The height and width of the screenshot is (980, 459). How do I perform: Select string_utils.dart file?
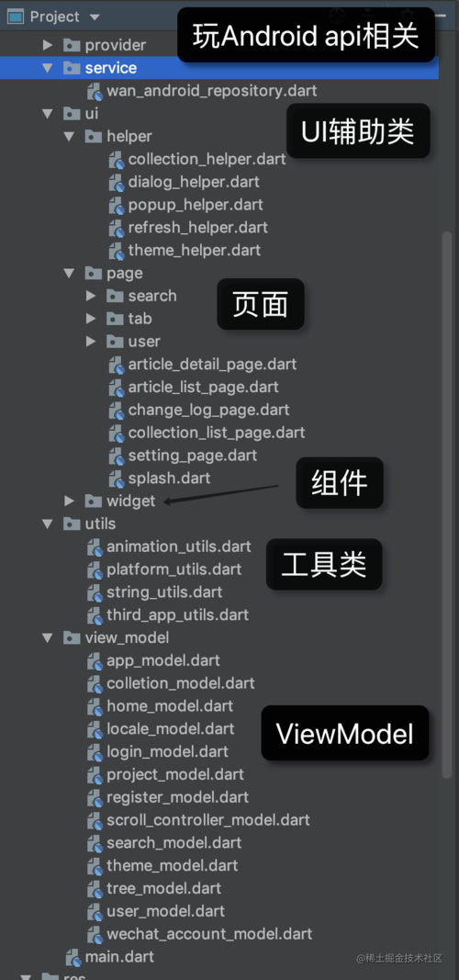coord(164,592)
